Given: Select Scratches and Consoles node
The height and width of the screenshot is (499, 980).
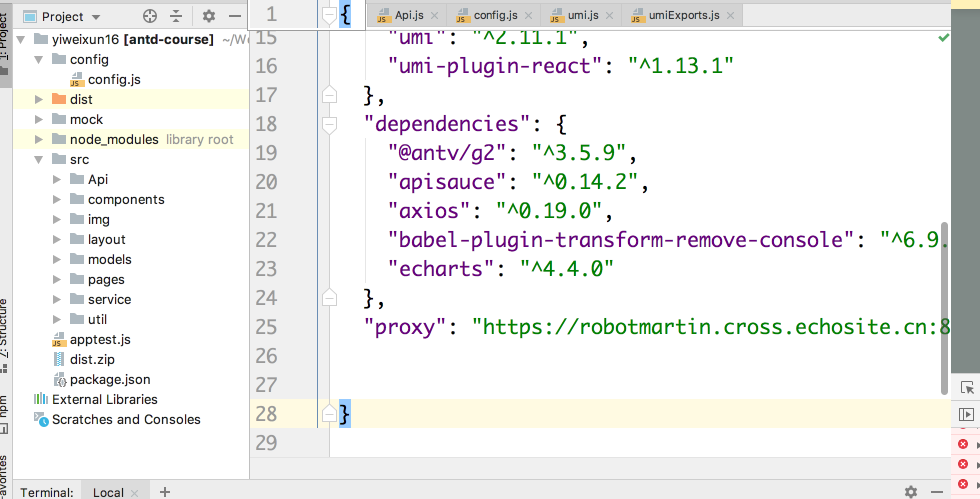Looking at the screenshot, I should [x=126, y=420].
